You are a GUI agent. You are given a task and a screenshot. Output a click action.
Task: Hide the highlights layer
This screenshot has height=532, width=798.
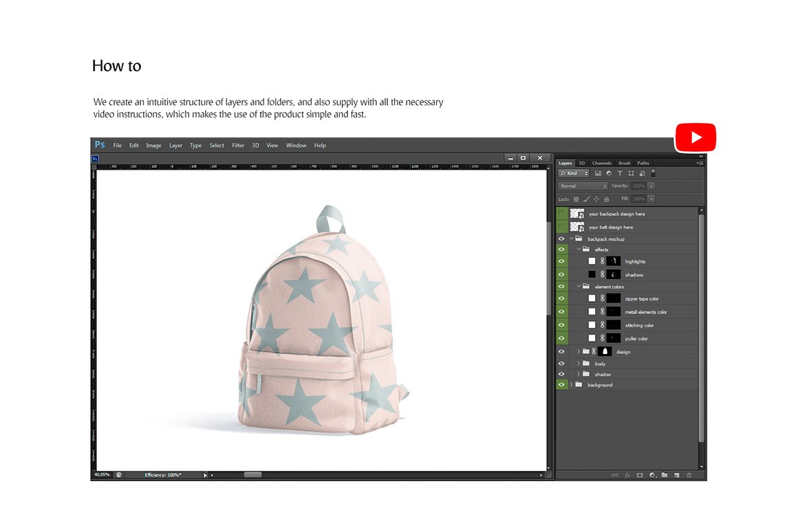562,261
